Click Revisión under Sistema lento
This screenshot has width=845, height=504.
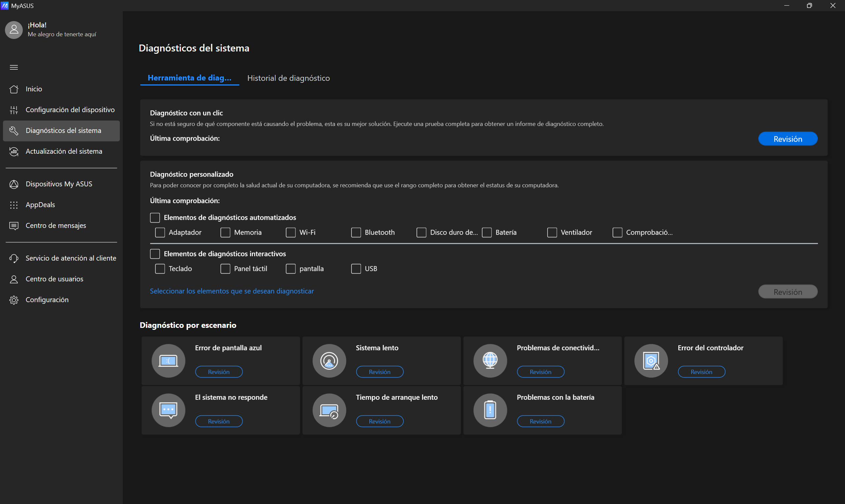click(x=380, y=372)
